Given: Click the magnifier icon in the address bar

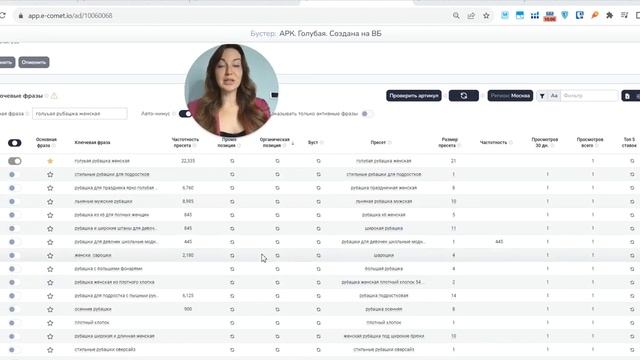Looking at the screenshot, I should pyautogui.click(x=456, y=16).
